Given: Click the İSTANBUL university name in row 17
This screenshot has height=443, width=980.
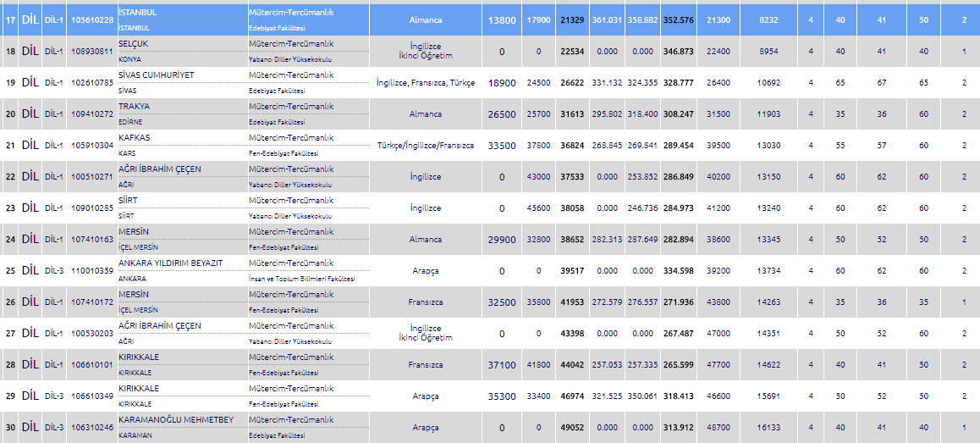Looking at the screenshot, I should (137, 13).
